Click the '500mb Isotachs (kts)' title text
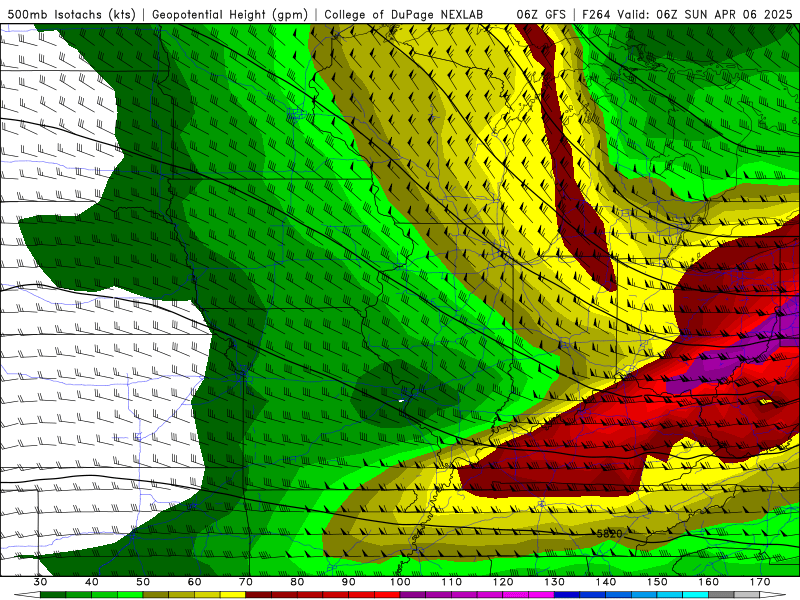This screenshot has width=800, height=600. 71,14
